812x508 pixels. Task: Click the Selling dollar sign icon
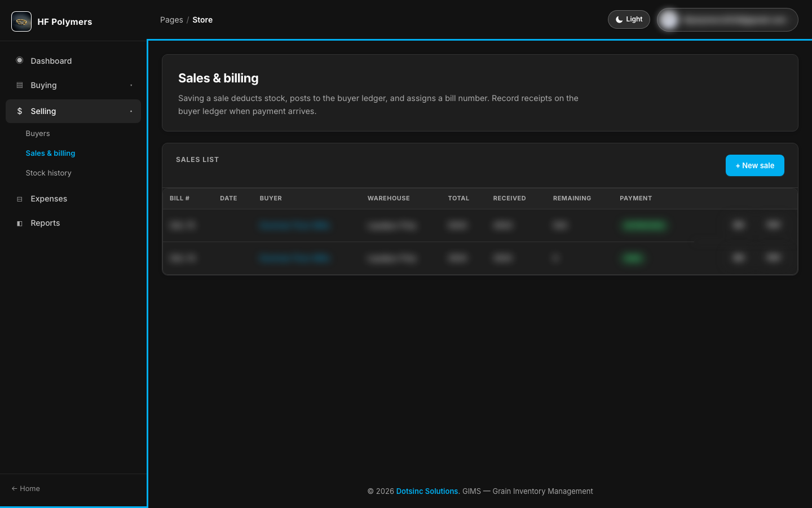pos(20,111)
